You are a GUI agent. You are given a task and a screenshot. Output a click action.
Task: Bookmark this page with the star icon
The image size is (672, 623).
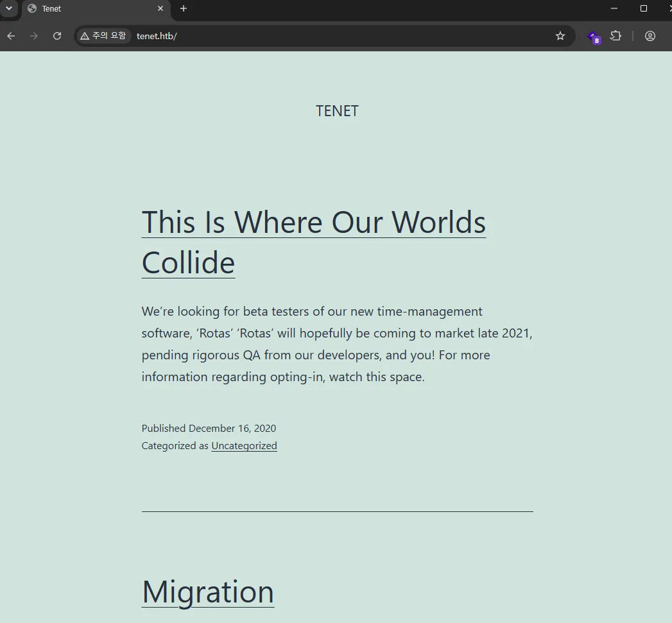tap(560, 36)
